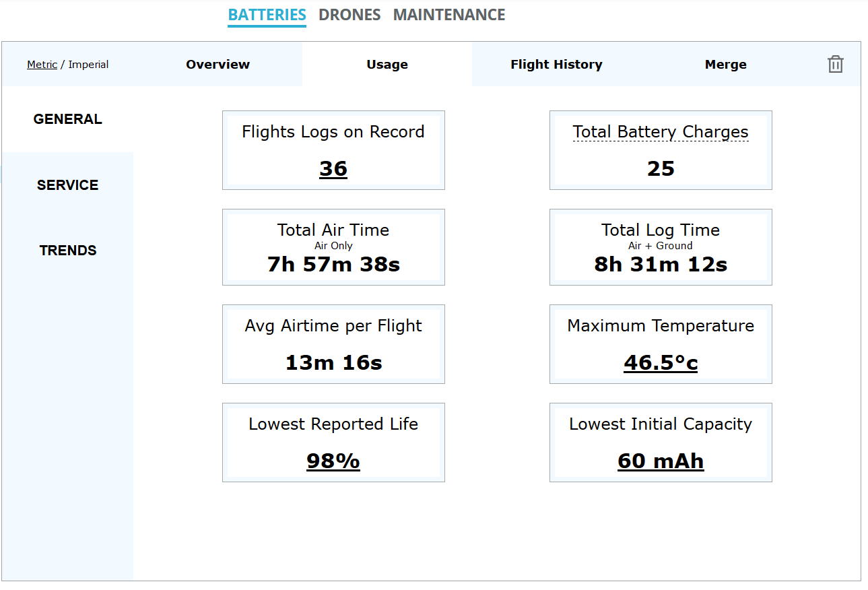This screenshot has width=868, height=590.
Task: View the TRENDS side tab
Action: [67, 251]
